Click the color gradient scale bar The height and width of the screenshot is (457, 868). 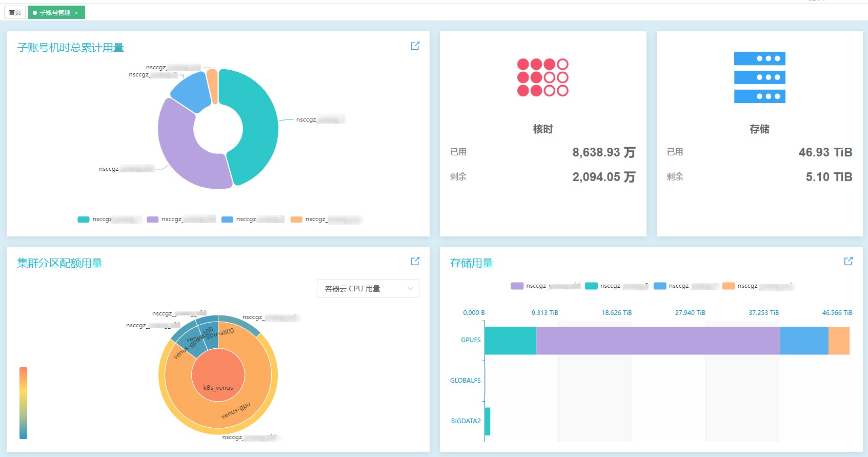(x=23, y=403)
